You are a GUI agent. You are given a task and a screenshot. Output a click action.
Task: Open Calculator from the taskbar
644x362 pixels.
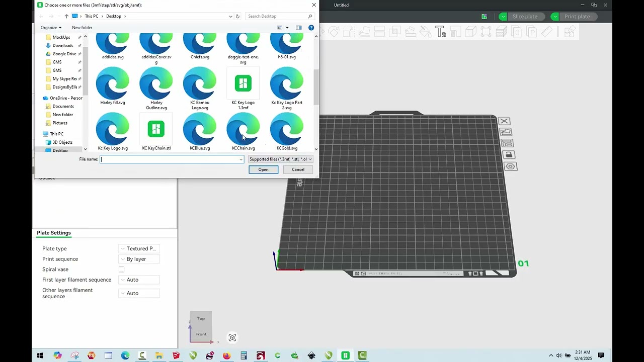pyautogui.click(x=244, y=355)
